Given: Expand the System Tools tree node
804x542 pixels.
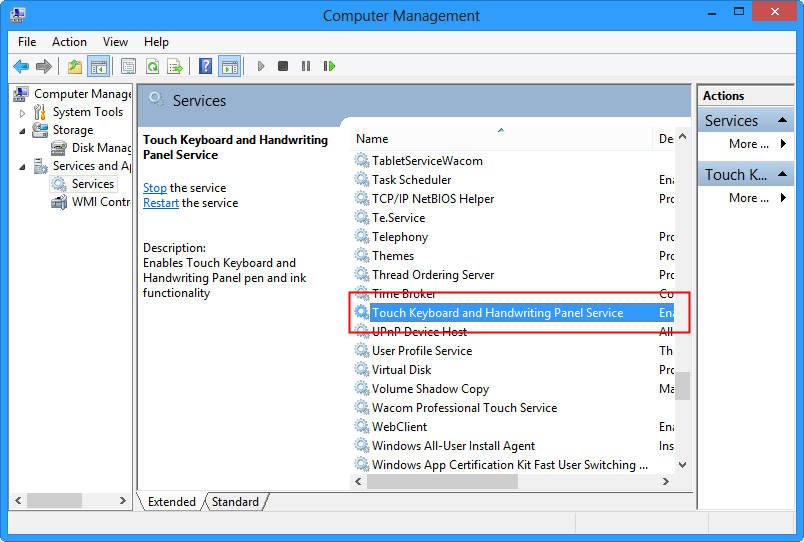Looking at the screenshot, I should 23,113.
